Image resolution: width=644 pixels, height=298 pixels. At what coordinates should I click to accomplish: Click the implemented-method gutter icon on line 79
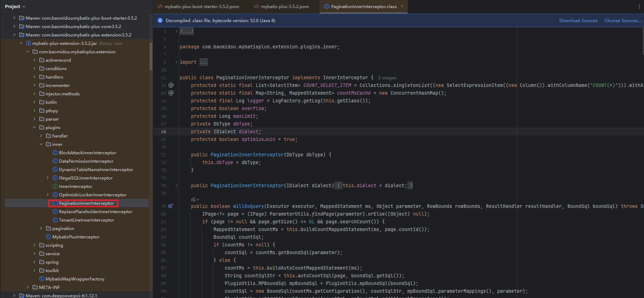click(x=171, y=206)
